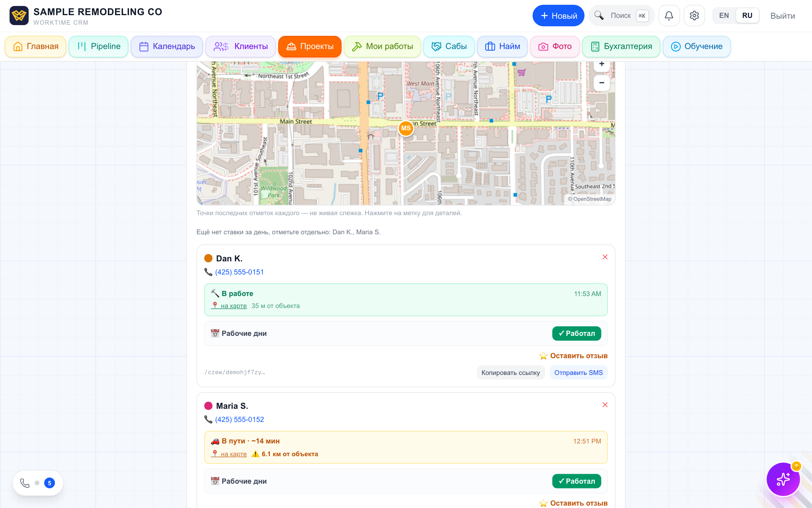Click Dan K.'s orange color dot
This screenshot has width=812, height=508.
208,258
